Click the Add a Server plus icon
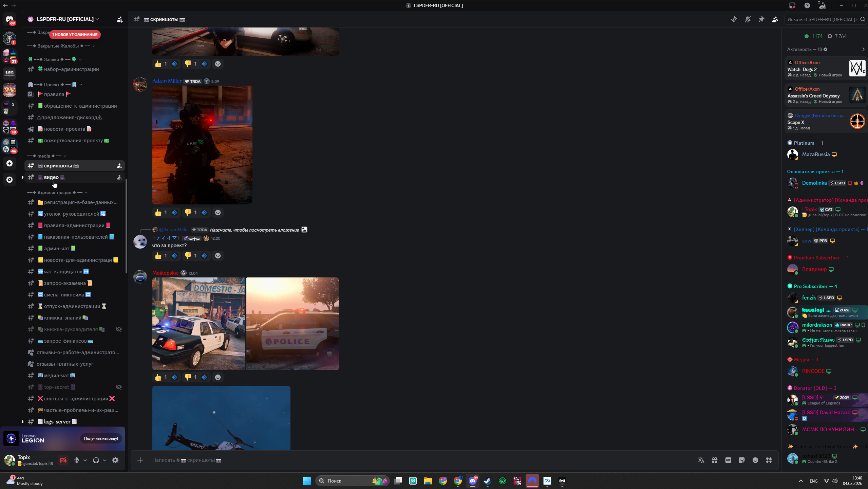868x489 pixels. (x=10, y=163)
